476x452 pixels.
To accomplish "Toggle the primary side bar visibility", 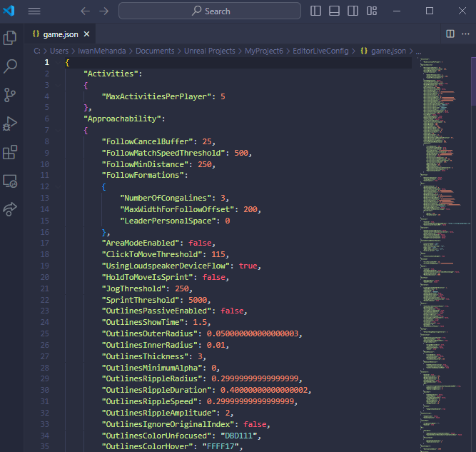I will (316, 11).
